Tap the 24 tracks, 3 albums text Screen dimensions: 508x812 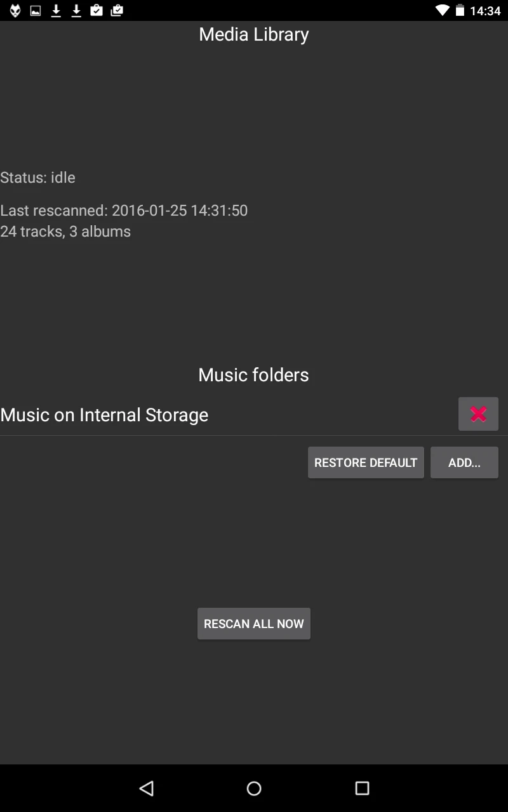pyautogui.click(x=65, y=232)
